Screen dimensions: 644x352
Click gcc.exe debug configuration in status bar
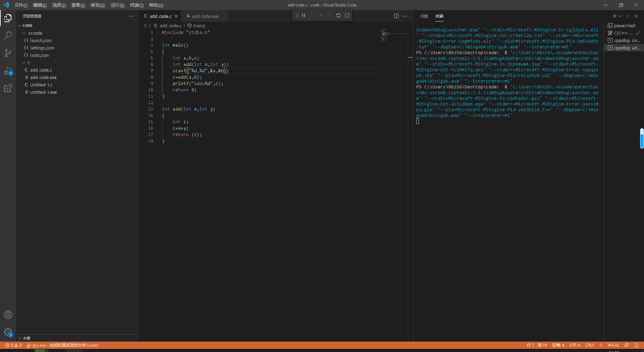(x=62, y=345)
